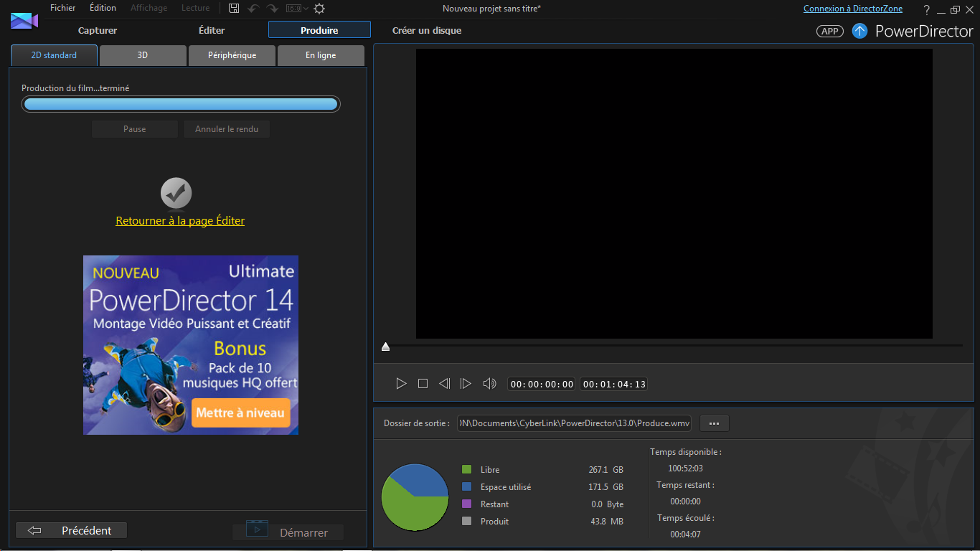Click the Temps disponible value 100:52:03
This screenshot has height=551, width=980.
point(685,468)
